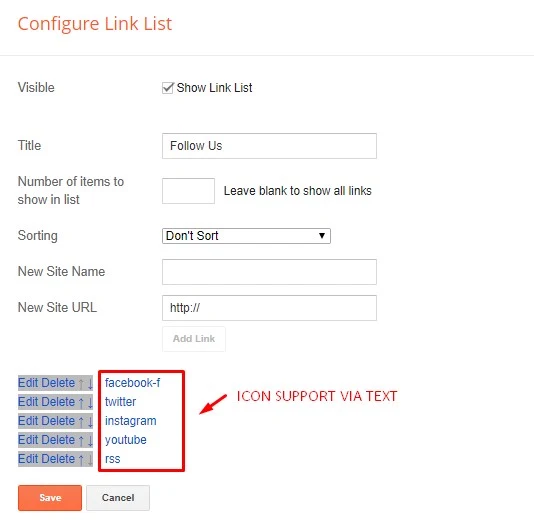
Task: Open the Sorting dropdown set to Don't Sort
Action: point(246,236)
